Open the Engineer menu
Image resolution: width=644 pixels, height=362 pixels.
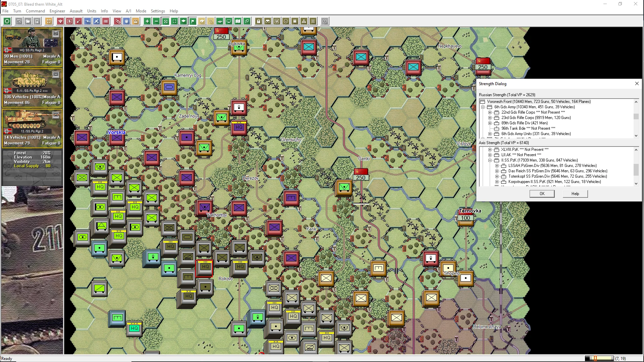[x=57, y=11]
